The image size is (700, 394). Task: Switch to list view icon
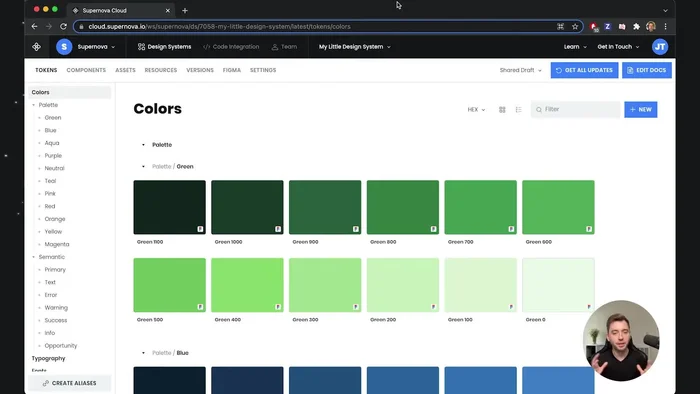(518, 109)
